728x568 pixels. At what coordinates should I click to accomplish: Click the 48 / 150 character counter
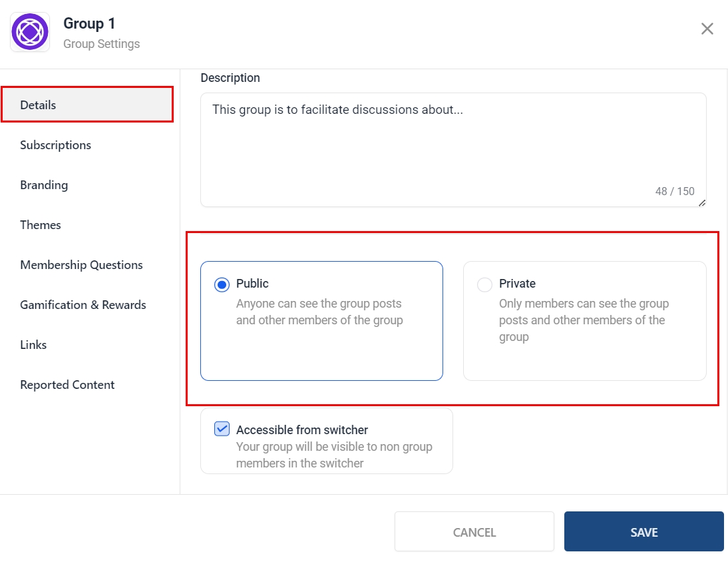[x=674, y=191]
